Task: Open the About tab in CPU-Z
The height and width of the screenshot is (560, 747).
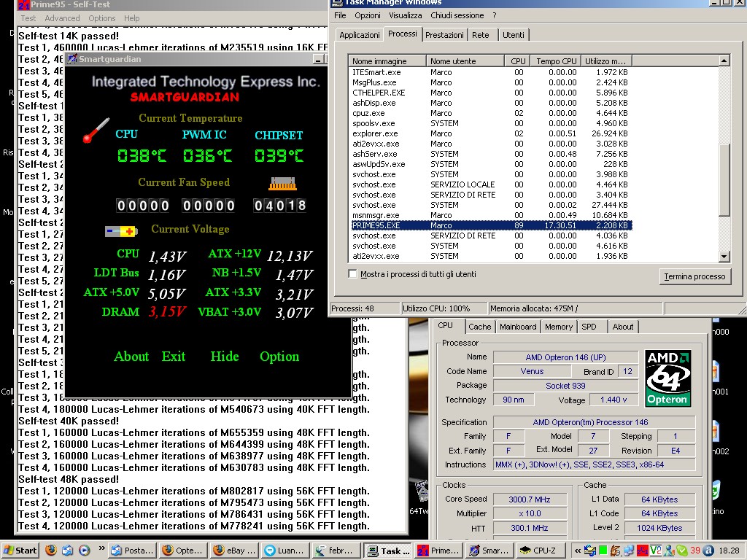Action: [x=623, y=327]
